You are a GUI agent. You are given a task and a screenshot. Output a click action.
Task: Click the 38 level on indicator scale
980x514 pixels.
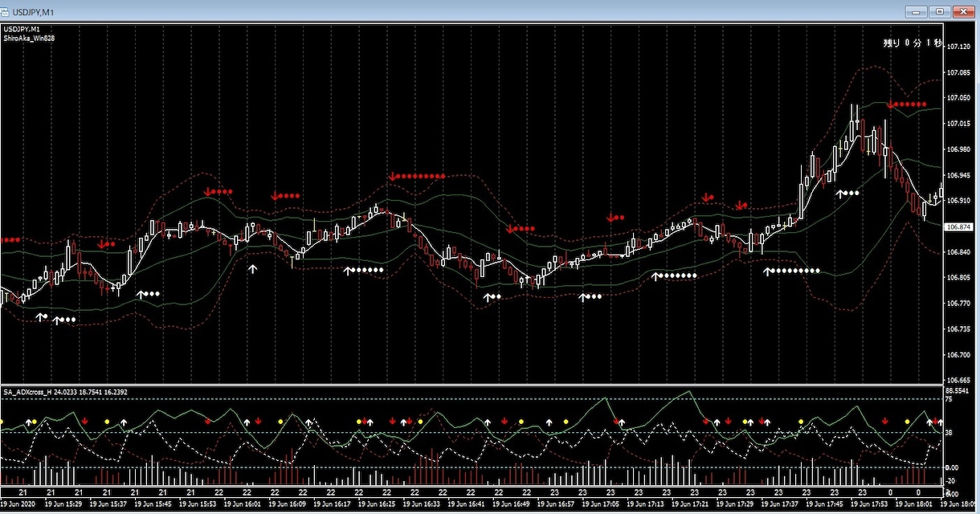tap(949, 432)
